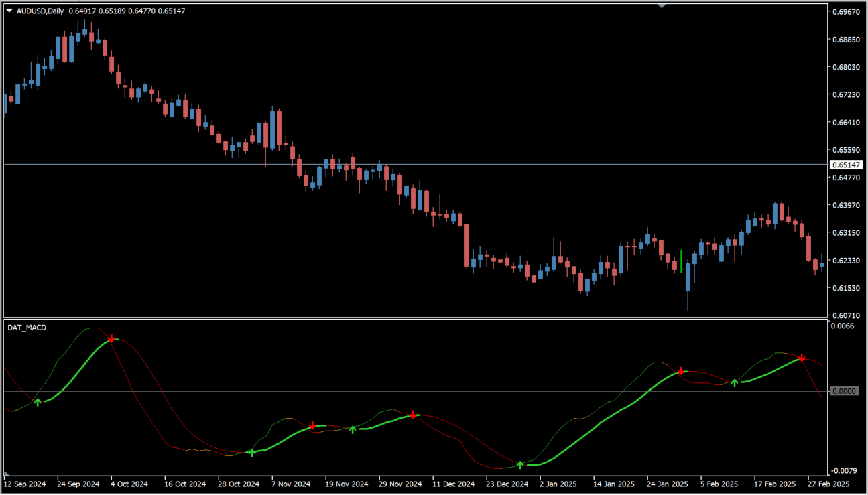Click the red sell arrow from late February 2025 in DAT_MACD
Screen dimensions: 868x495
[802, 358]
